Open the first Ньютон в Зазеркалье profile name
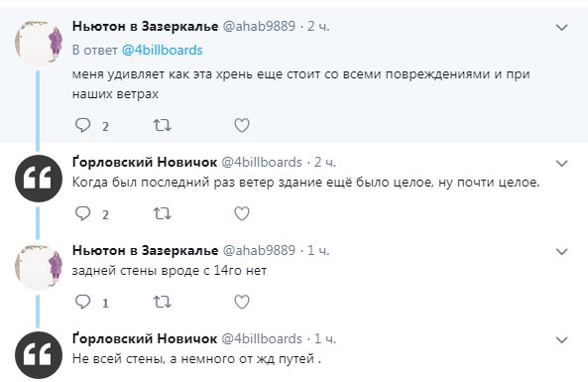Viewport: 588px width, 382px height. coord(145,26)
